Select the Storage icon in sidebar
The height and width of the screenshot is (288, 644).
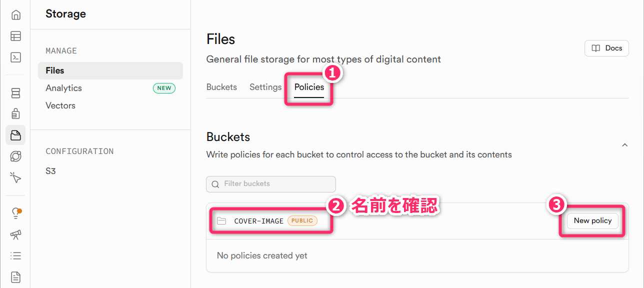(15, 135)
